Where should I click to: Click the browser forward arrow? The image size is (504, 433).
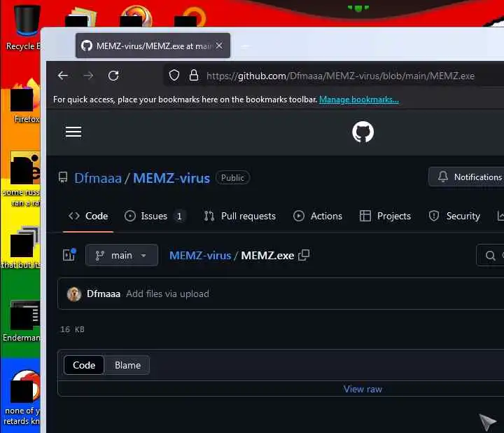click(88, 76)
